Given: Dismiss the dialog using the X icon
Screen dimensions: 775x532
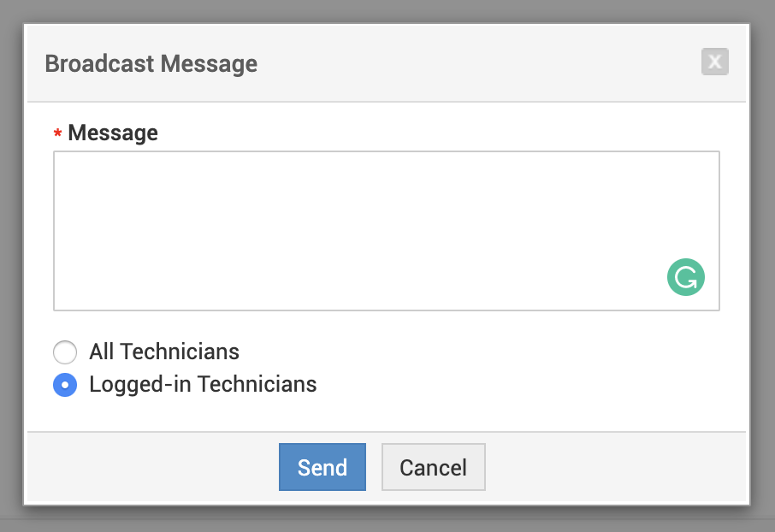Looking at the screenshot, I should 714,62.
